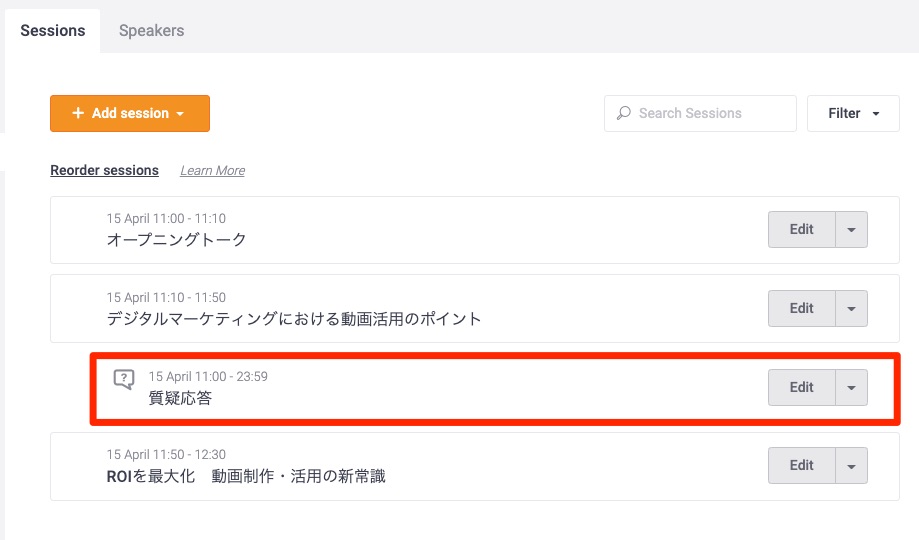Click the search magnifier icon
The width and height of the screenshot is (919, 540).
(x=623, y=113)
